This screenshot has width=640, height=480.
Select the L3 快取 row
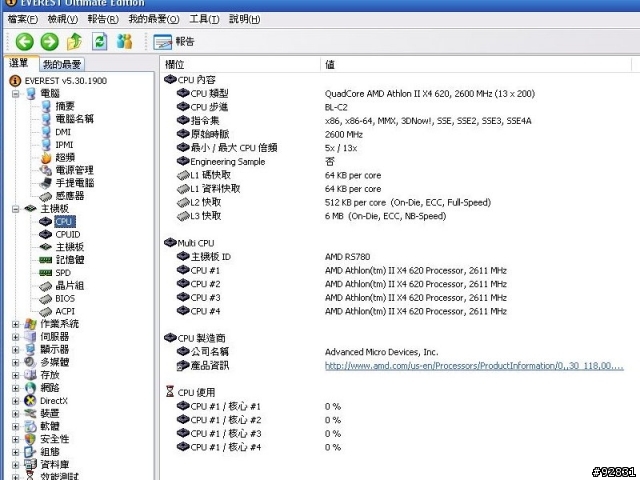(311, 216)
